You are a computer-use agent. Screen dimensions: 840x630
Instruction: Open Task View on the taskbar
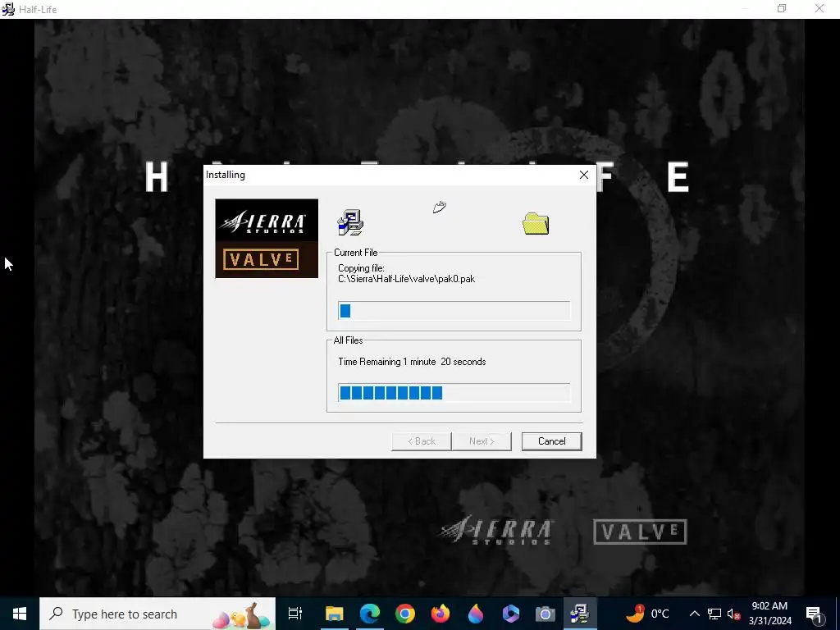pyautogui.click(x=295, y=614)
